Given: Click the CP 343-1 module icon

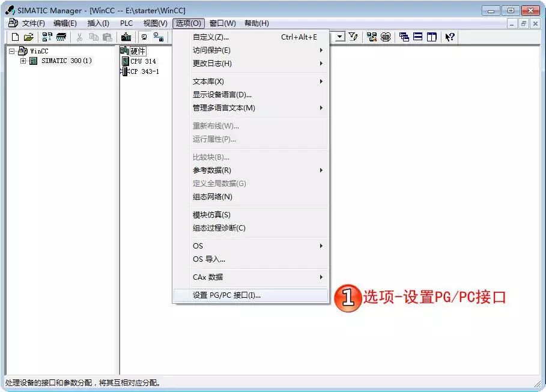Looking at the screenshot, I should (125, 71).
